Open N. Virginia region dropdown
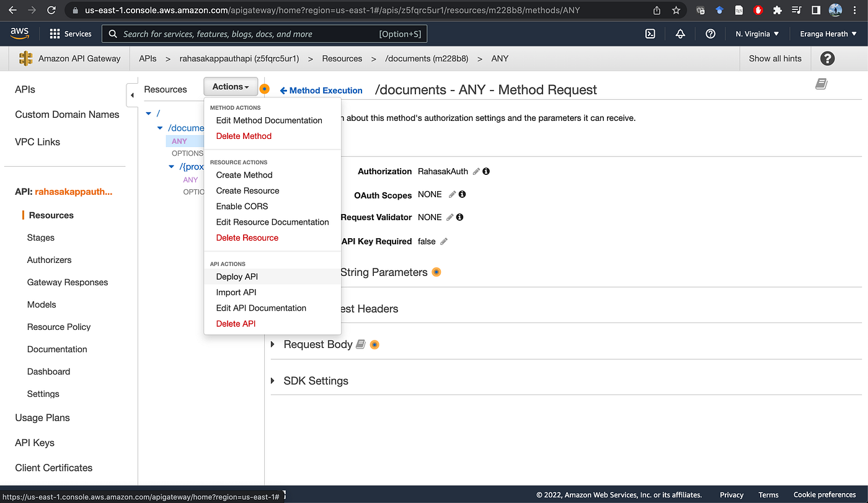 (x=757, y=34)
